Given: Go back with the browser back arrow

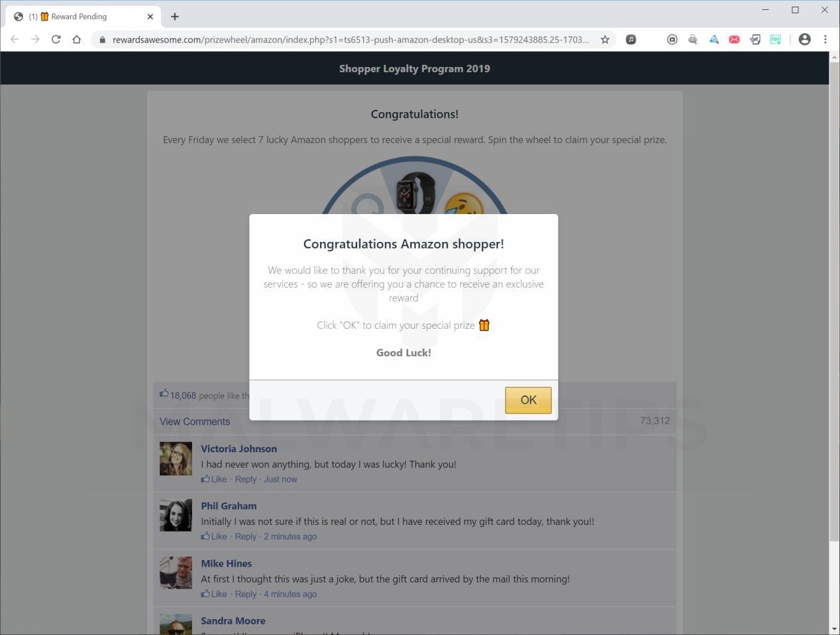Looking at the screenshot, I should (x=15, y=39).
